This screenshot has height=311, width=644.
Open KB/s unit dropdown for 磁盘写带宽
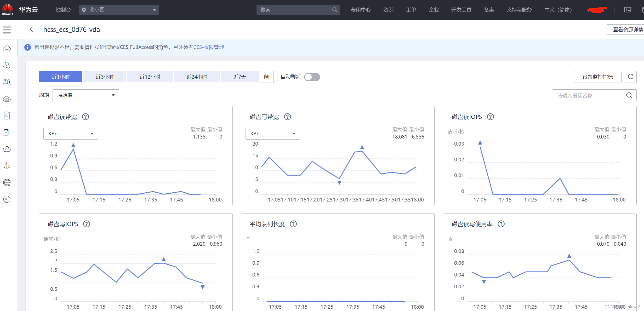pyautogui.click(x=272, y=134)
